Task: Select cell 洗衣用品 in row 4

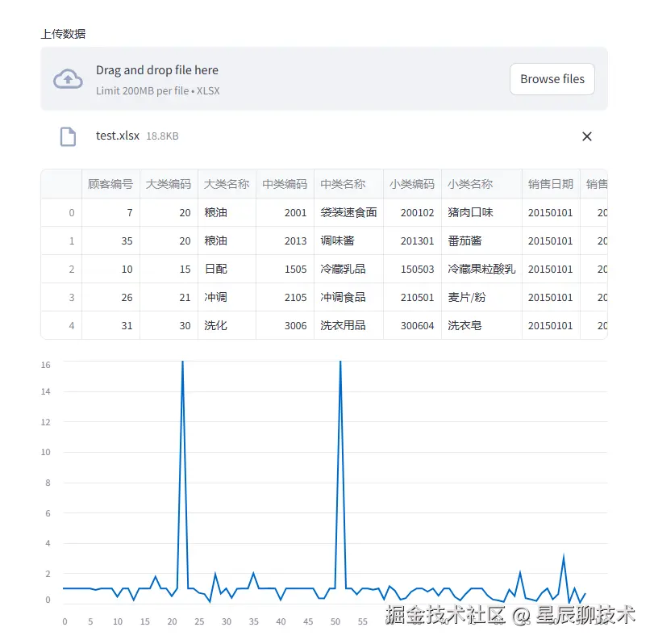Action: (x=348, y=325)
